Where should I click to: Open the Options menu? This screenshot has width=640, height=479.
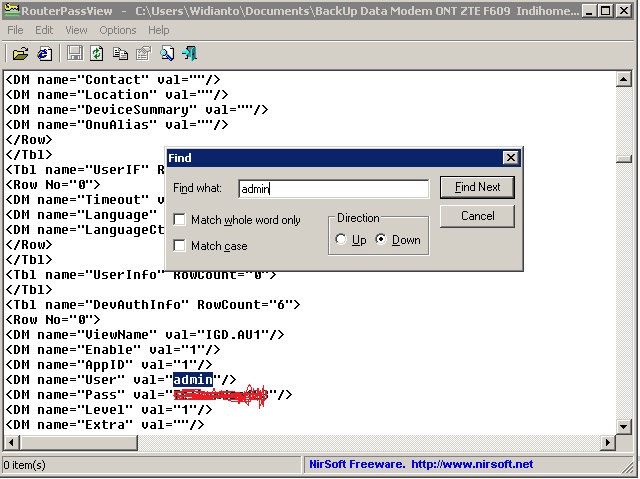click(x=118, y=30)
